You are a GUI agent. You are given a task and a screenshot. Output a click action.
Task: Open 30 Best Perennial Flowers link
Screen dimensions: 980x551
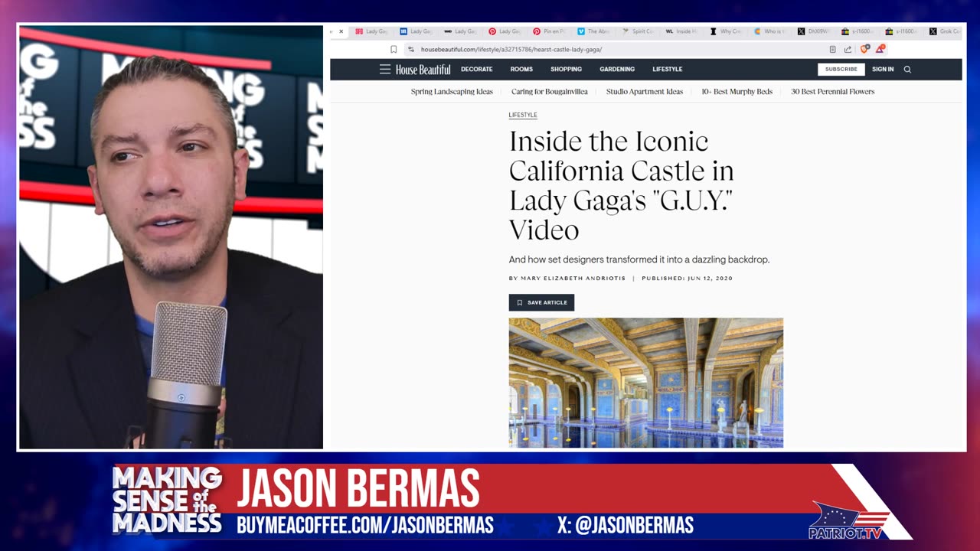(832, 92)
